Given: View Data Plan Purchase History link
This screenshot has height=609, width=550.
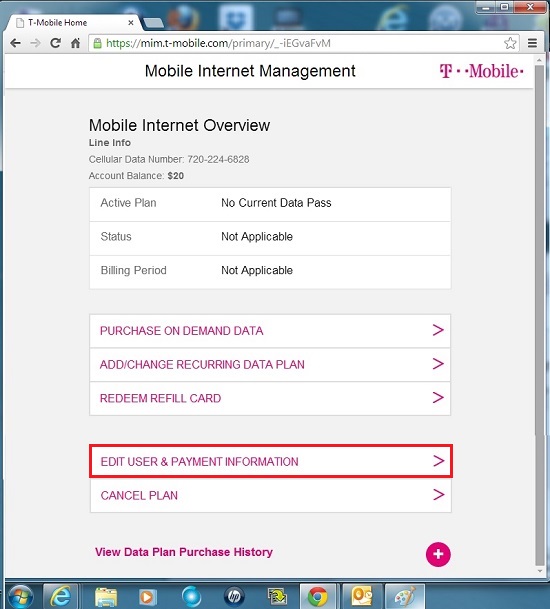Looking at the screenshot, I should 184,552.
